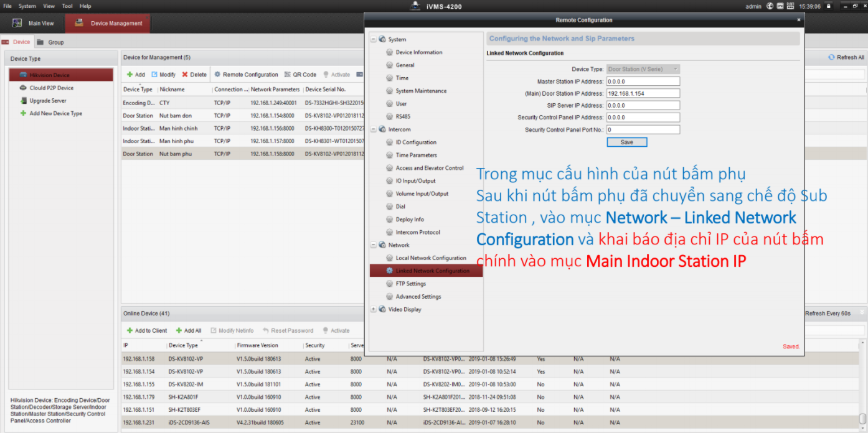868x433 pixels.
Task: Click the Refresh All icon
Action: pyautogui.click(x=831, y=57)
